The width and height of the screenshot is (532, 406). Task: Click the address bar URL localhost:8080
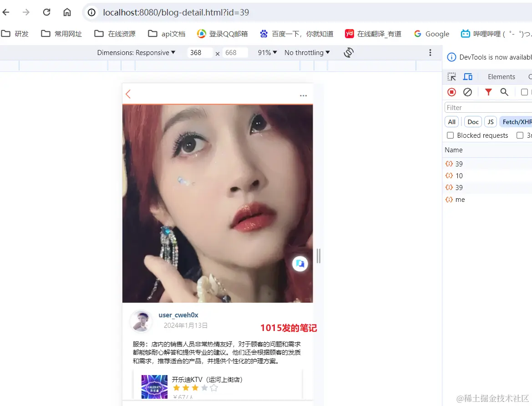coord(176,13)
